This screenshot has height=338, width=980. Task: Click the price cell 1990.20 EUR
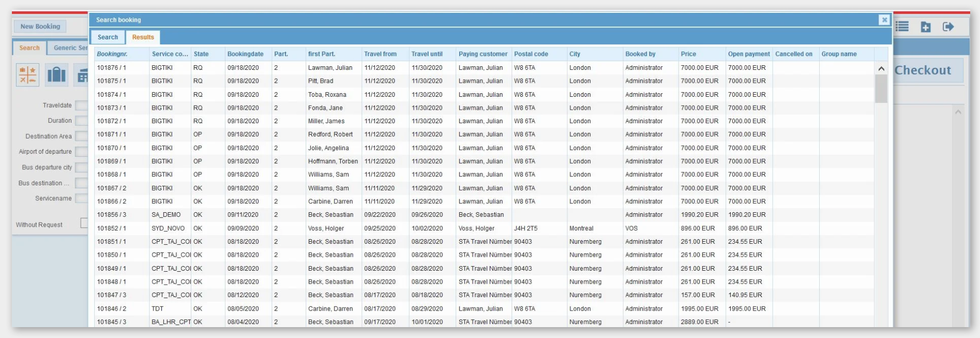click(x=700, y=215)
